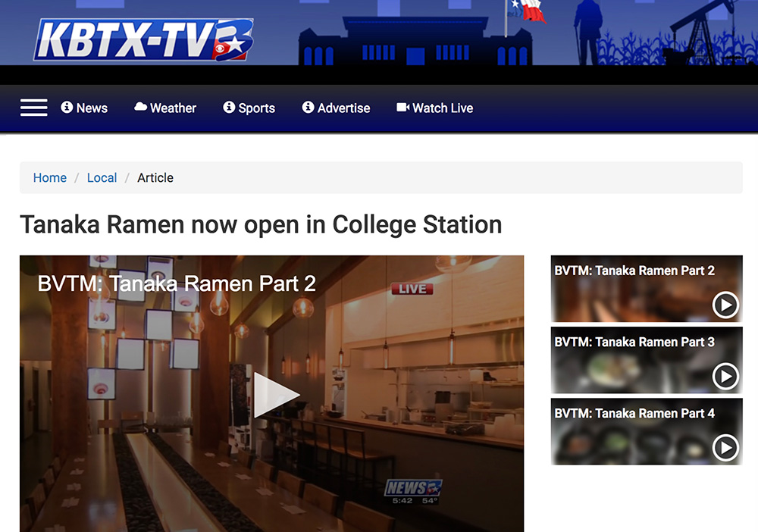Open the Local breadcrumb link

coord(102,177)
